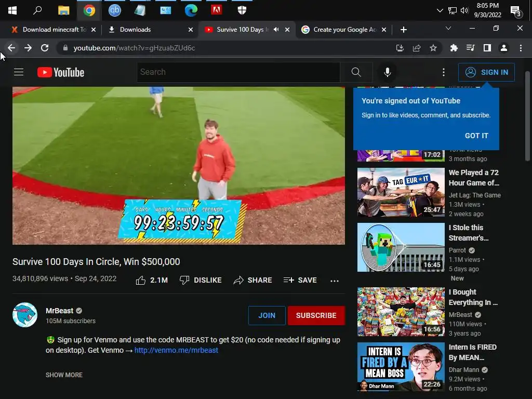Open the Dhar Mann channel name
Image resolution: width=532 pixels, height=399 pixels.
pos(464,370)
